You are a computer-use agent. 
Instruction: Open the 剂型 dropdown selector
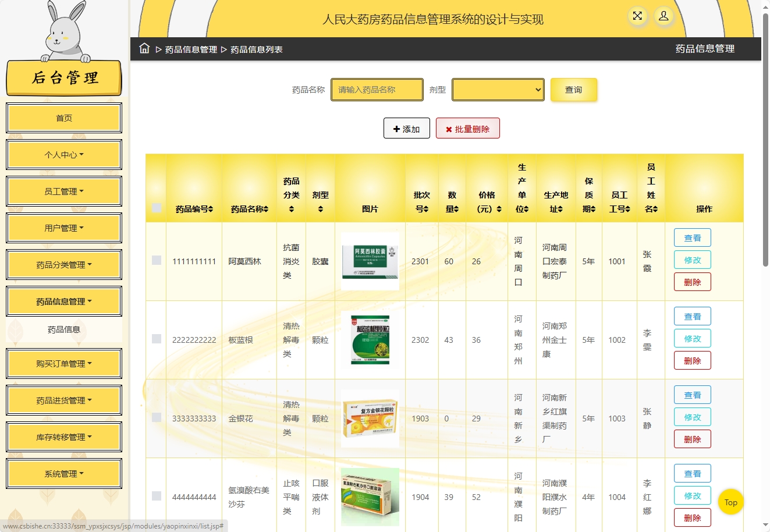click(x=498, y=90)
